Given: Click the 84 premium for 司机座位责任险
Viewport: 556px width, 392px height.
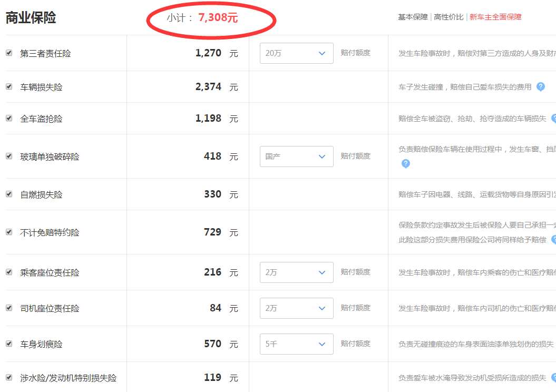Looking at the screenshot, I should tap(215, 308).
